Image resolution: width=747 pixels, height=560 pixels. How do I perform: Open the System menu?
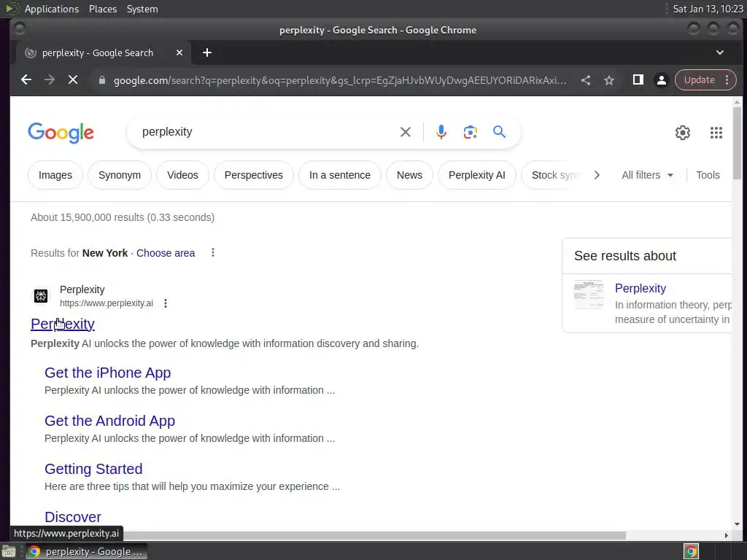pos(142,9)
